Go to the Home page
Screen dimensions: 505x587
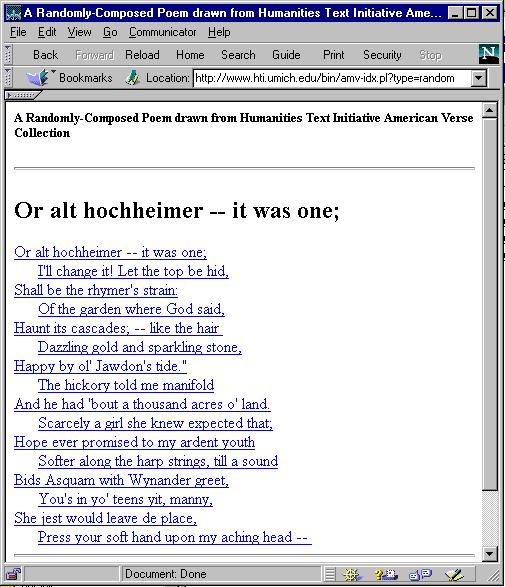pyautogui.click(x=190, y=55)
